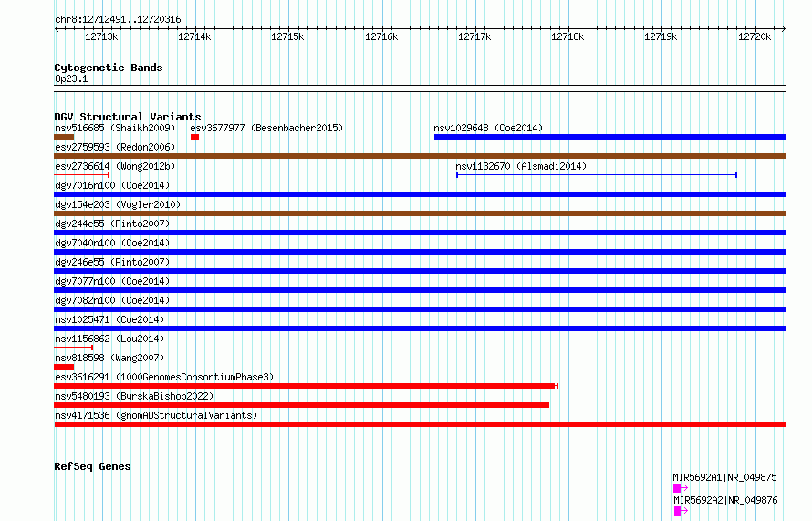Click the blue dgv7040n100 variant bar
Screen dimensions: 812x521
click(x=420, y=252)
